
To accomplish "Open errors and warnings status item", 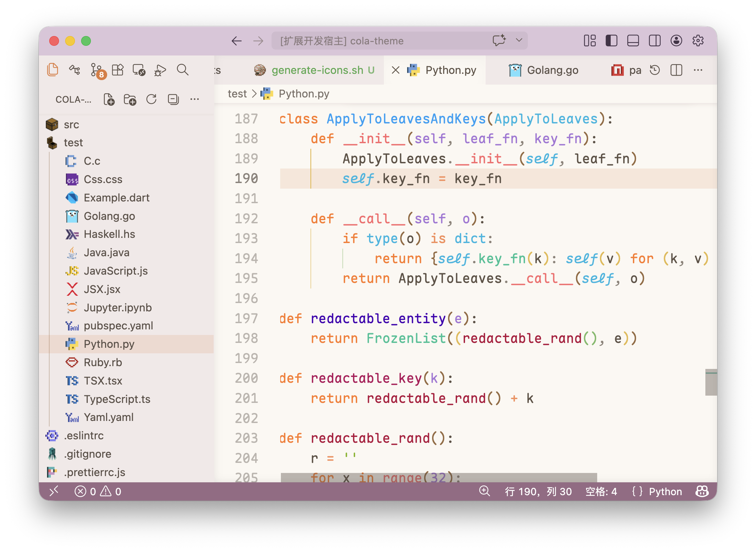I will [98, 491].
